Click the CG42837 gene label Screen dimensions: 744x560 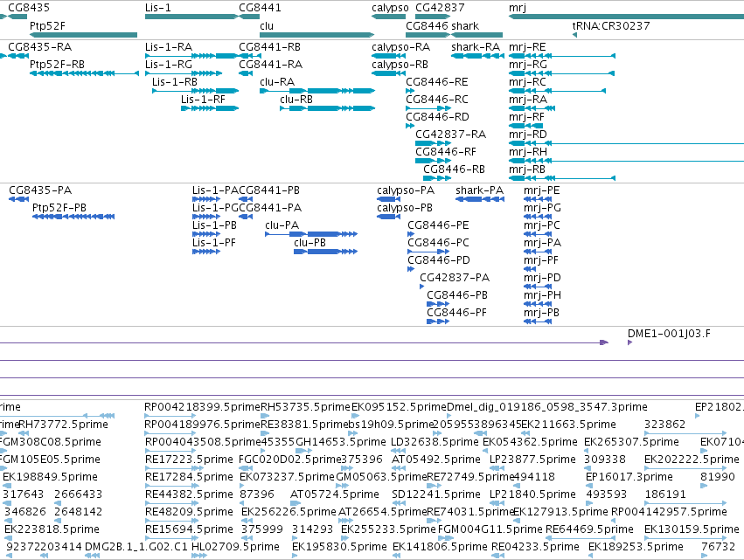click(x=440, y=8)
